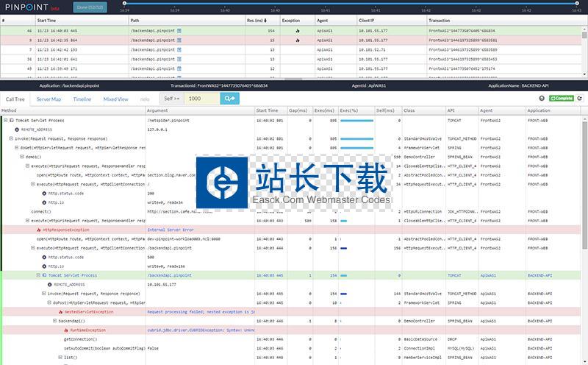Screen dimensions: 588x365
Task: Click the Done (12/12) button
Action: click(x=90, y=7)
